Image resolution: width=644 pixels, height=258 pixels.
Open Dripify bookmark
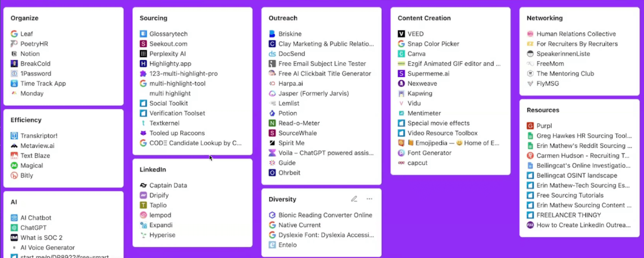pos(159,195)
